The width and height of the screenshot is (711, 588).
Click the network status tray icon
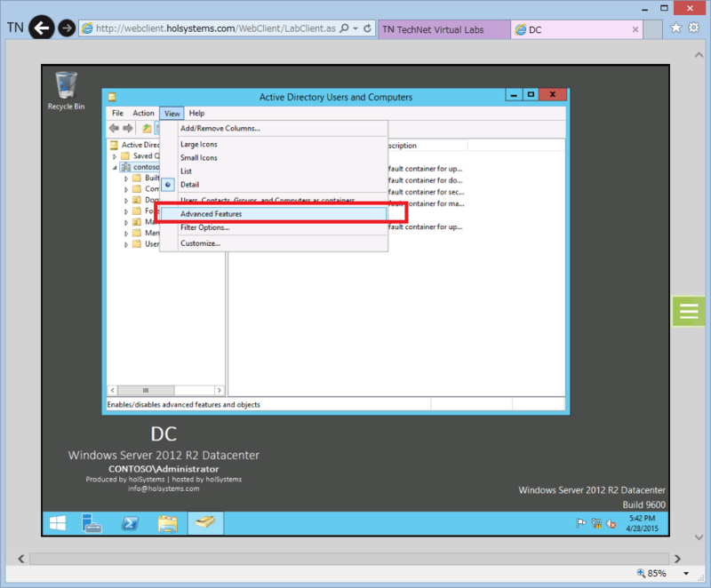tap(596, 524)
